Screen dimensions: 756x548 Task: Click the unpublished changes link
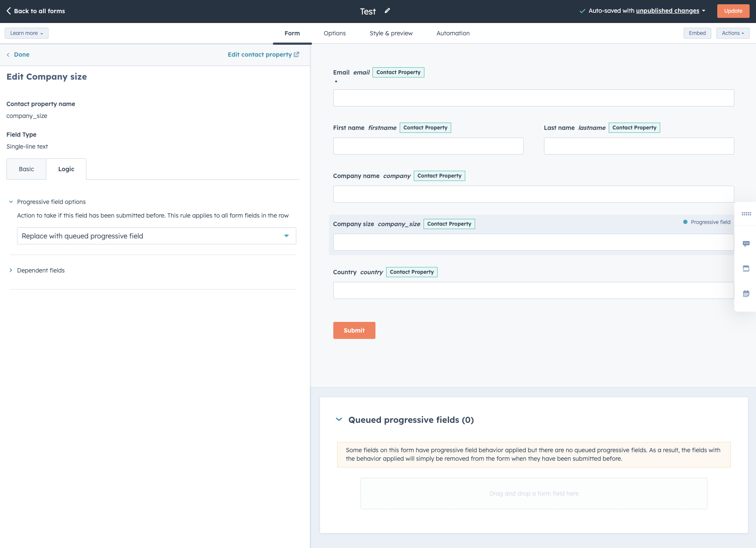tap(667, 11)
